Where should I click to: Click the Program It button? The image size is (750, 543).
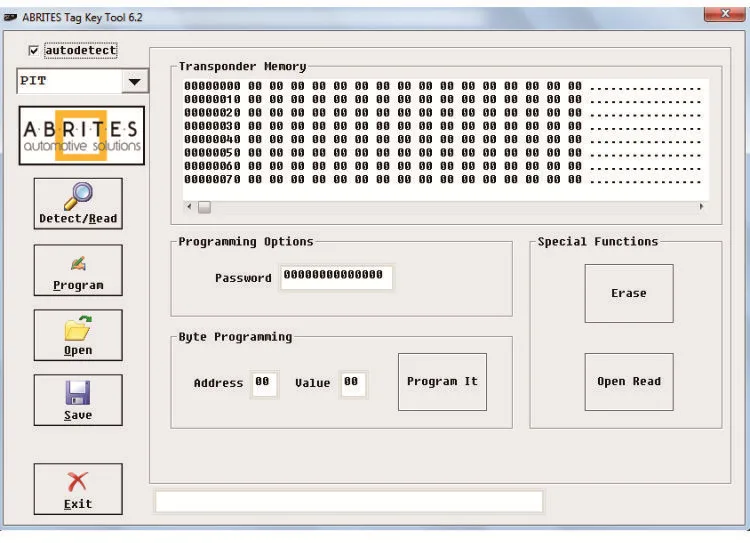tap(442, 382)
